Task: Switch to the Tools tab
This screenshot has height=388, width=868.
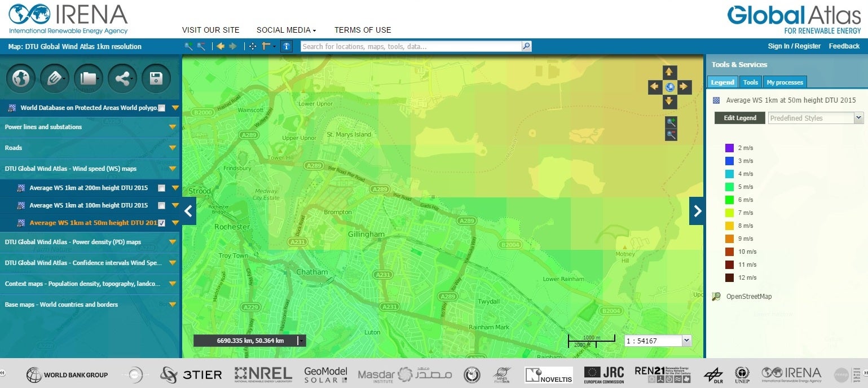Action: pos(750,82)
